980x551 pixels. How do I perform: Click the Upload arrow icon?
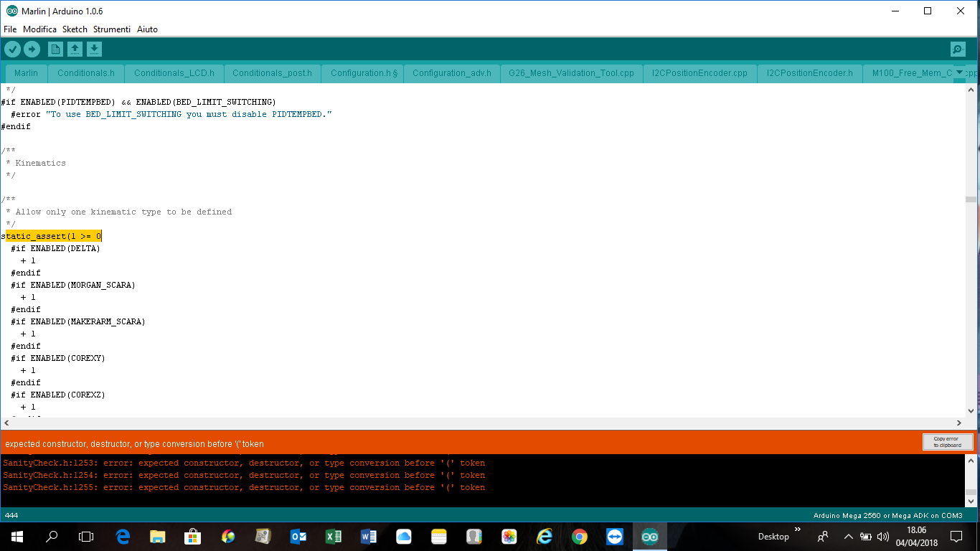tap(32, 49)
